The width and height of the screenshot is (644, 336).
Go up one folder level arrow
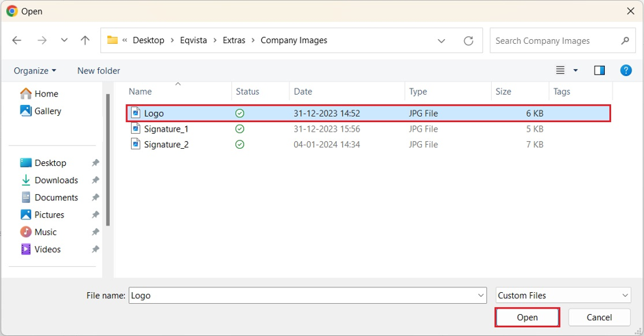pyautogui.click(x=85, y=40)
